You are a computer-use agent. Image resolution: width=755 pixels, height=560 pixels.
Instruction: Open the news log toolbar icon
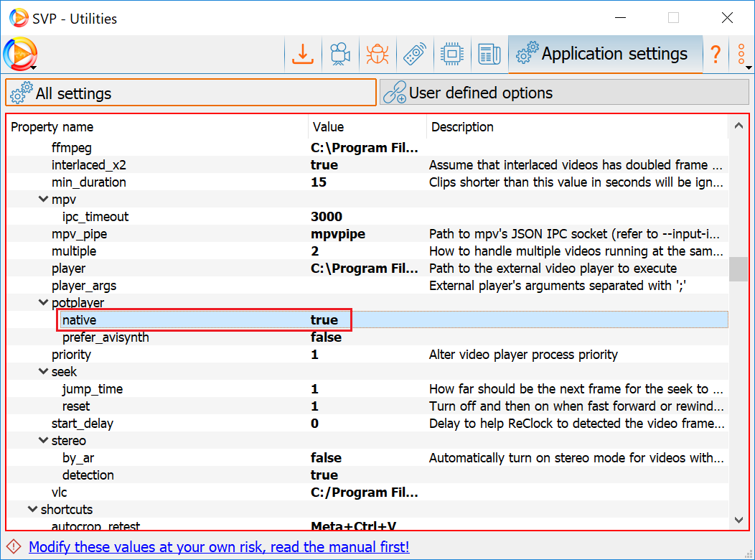coord(489,54)
